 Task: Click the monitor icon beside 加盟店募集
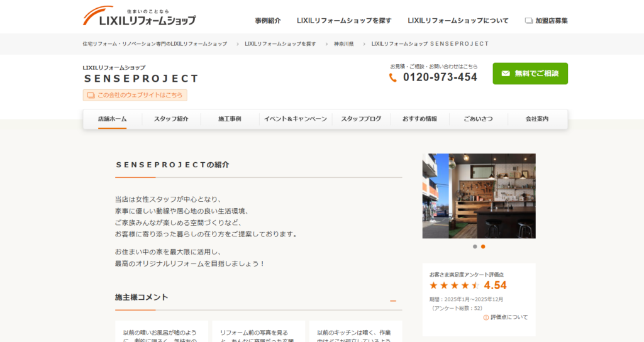[529, 21]
